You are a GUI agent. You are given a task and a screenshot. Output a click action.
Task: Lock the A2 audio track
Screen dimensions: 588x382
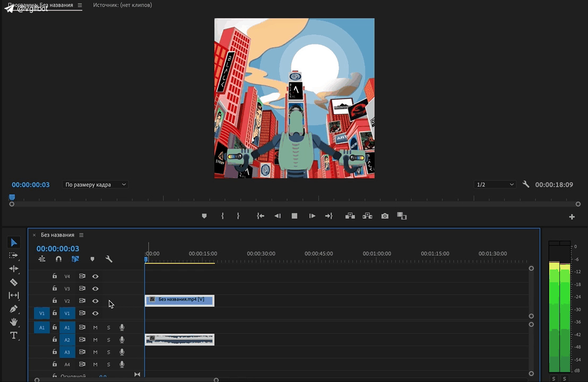(55, 340)
